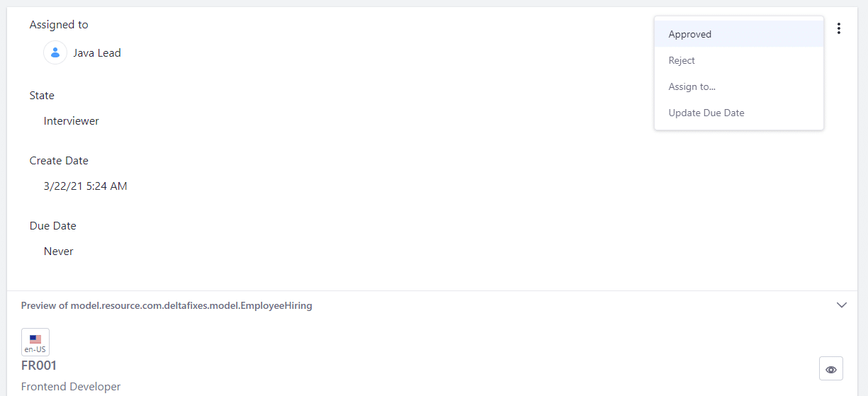The image size is (868, 396).
Task: Open the Assign to... option
Action: tap(692, 86)
